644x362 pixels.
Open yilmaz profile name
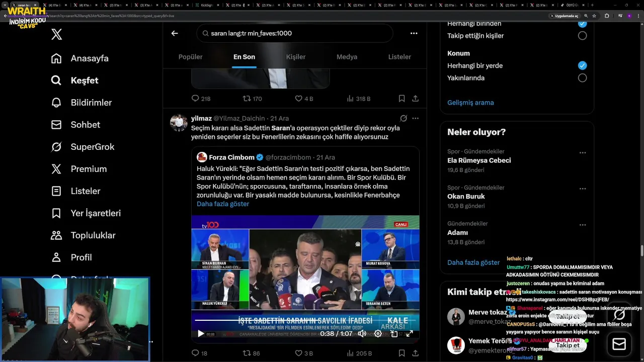coord(201,118)
